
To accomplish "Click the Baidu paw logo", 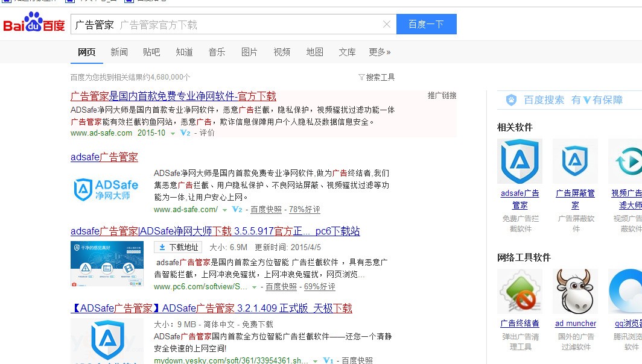I will tap(34, 22).
